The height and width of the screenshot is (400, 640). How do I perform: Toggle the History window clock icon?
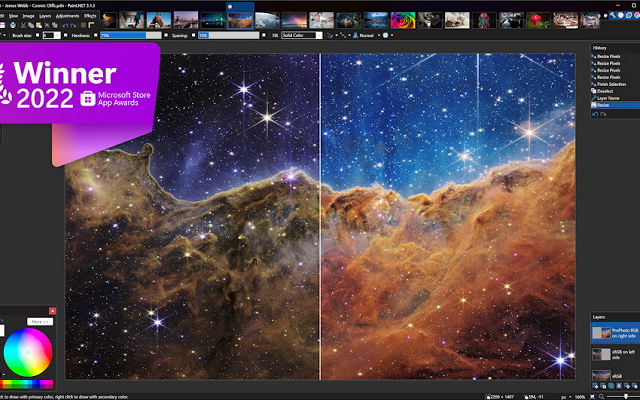(x=621, y=15)
